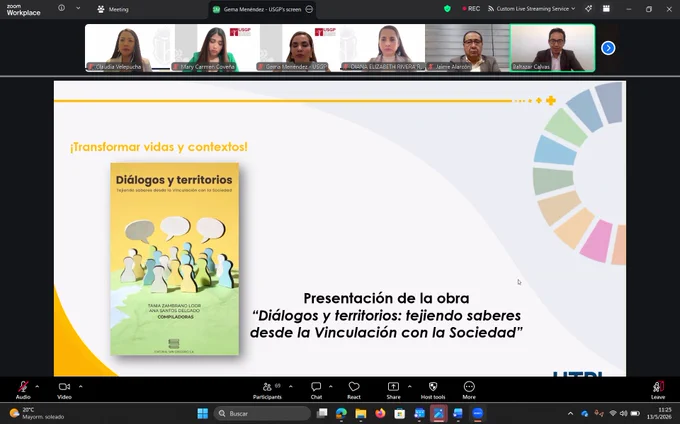Viewport: 680px width, 424px height.
Task: View meeting information icon
Action: (x=62, y=8)
